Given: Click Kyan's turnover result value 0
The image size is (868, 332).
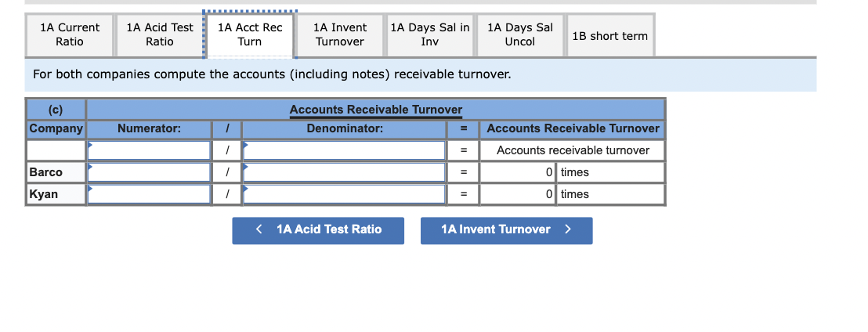Looking at the screenshot, I should tap(518, 194).
